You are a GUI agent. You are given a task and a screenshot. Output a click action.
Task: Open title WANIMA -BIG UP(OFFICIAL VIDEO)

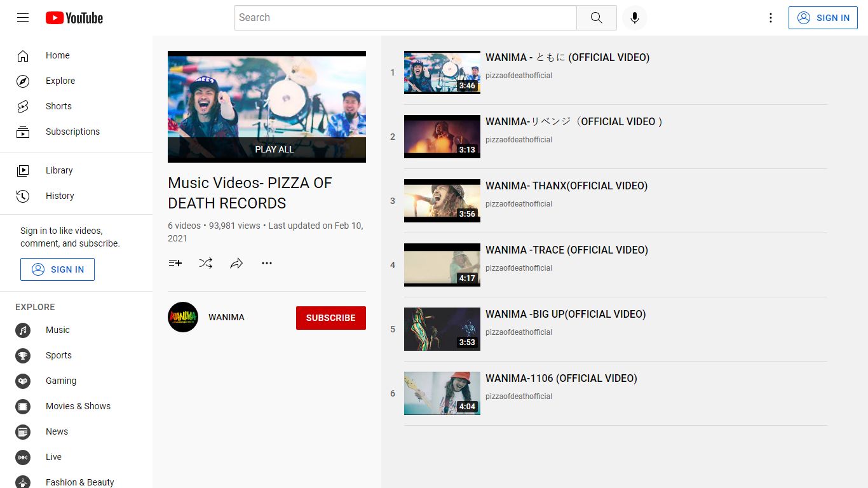tap(566, 314)
